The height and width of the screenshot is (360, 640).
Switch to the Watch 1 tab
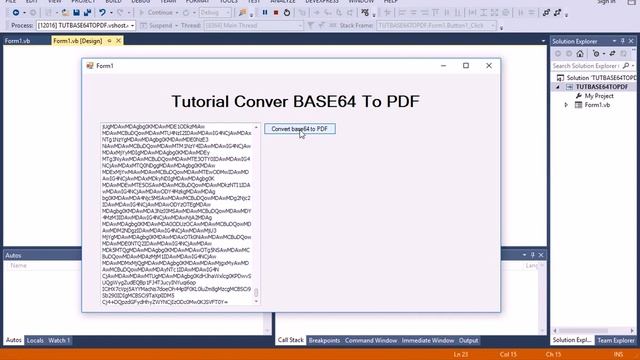click(x=59, y=340)
